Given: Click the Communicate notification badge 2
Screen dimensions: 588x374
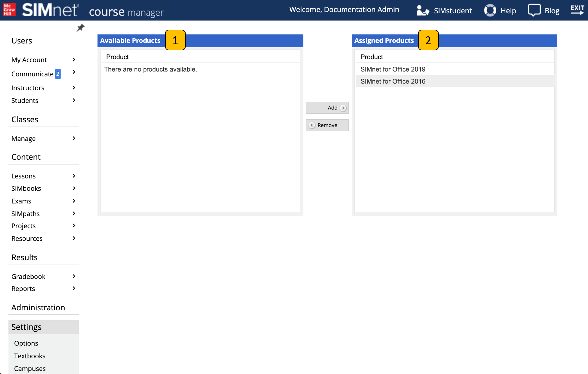Looking at the screenshot, I should (58, 74).
